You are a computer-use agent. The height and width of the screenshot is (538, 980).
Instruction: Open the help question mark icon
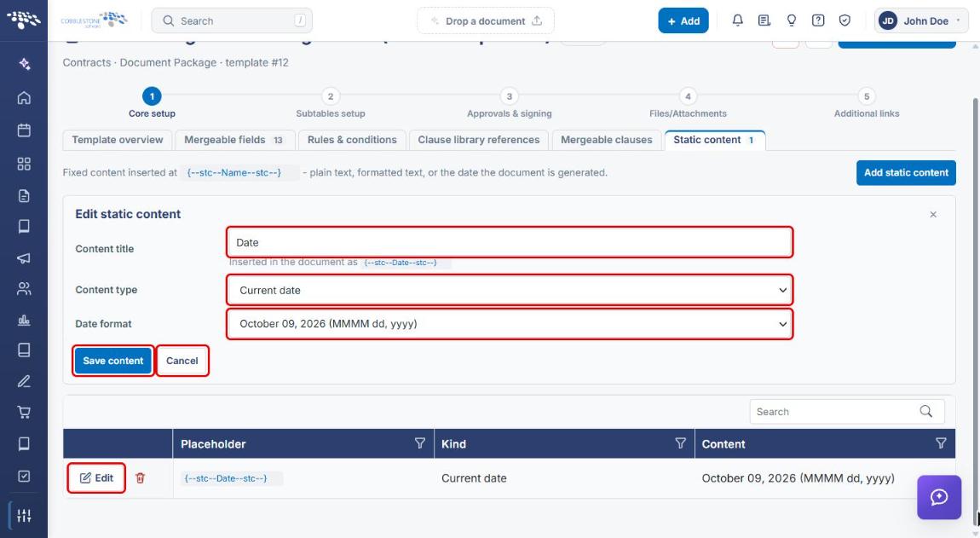(x=817, y=20)
